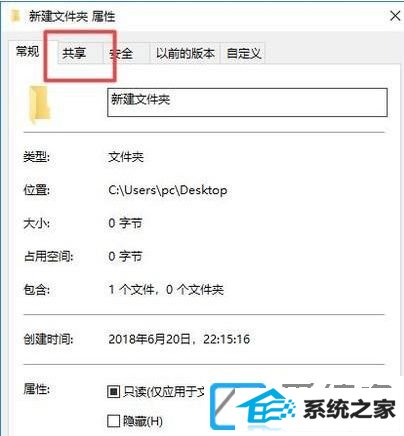Switch to the 常规 tab
The width and height of the screenshot is (404, 436).
[28, 52]
